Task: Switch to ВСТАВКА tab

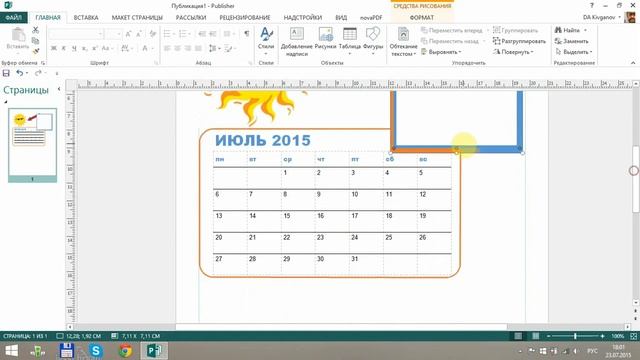Action: pyautogui.click(x=86, y=18)
